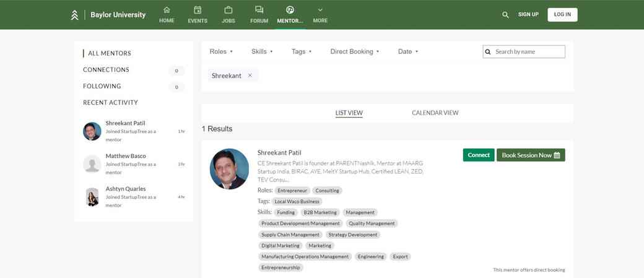Image resolution: width=644 pixels, height=278 pixels.
Task: Switch to Calendar View tab
Action: coord(435,113)
